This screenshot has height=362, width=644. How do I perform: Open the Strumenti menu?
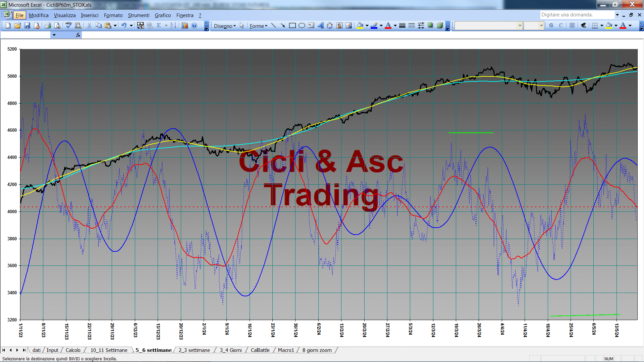point(139,15)
